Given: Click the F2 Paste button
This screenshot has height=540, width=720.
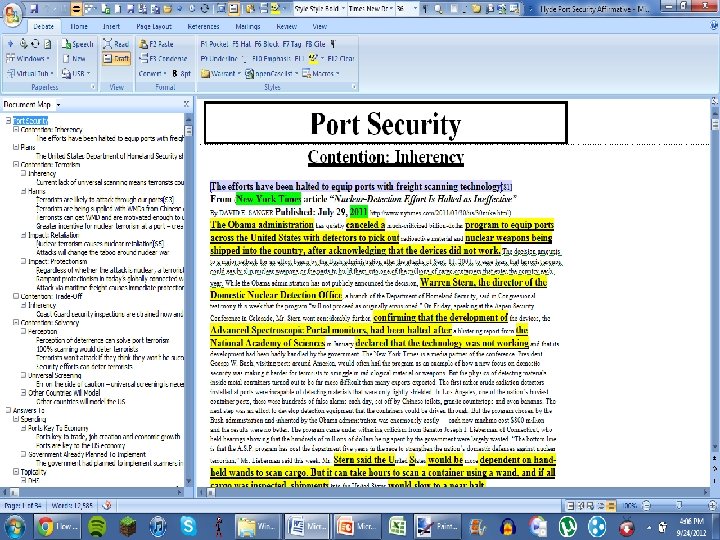Looking at the screenshot, I should [x=157, y=44].
